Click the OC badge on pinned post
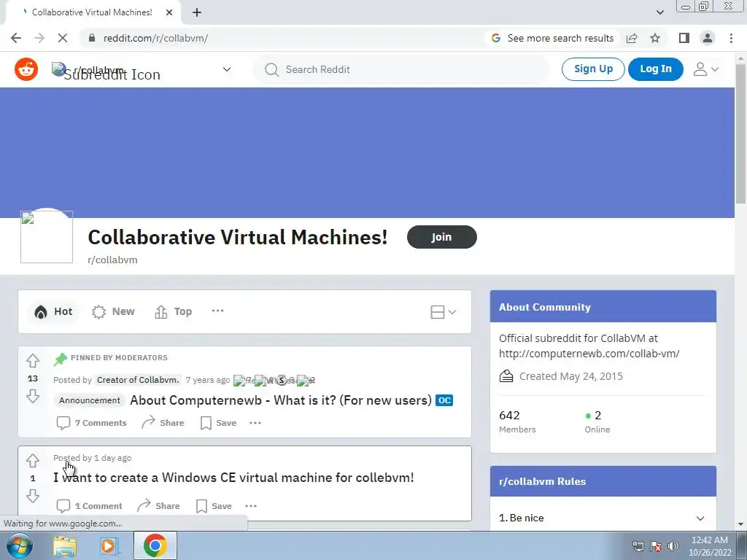The image size is (747, 560). coord(444,400)
